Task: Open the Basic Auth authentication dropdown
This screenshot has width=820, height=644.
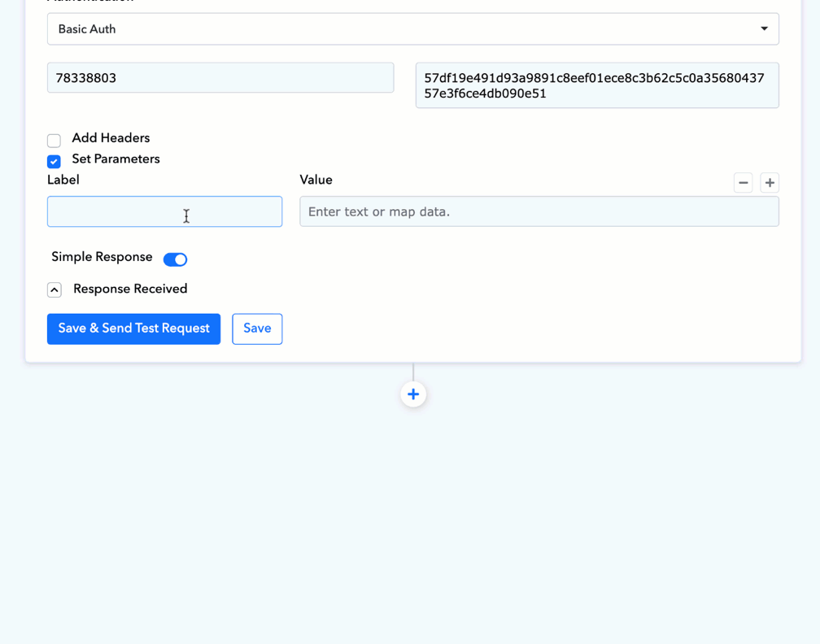Action: (412, 28)
